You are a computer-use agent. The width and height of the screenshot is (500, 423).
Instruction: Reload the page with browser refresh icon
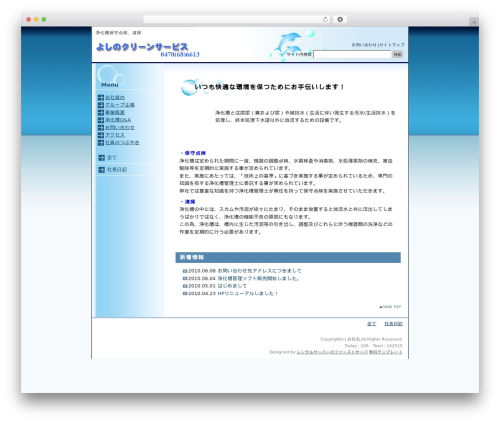click(325, 19)
